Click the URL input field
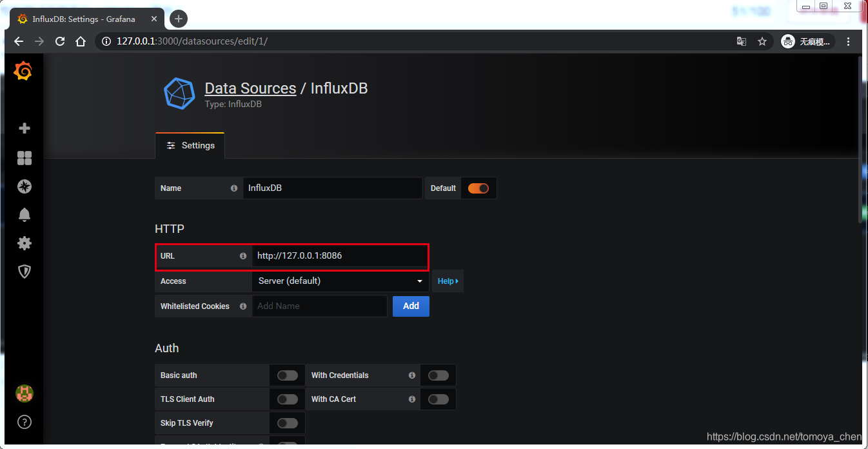Viewport: 868px width, 449px height. [339, 256]
